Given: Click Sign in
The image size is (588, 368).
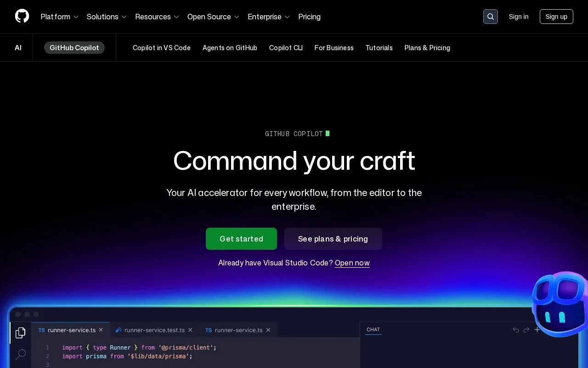Looking at the screenshot, I should pos(519,17).
